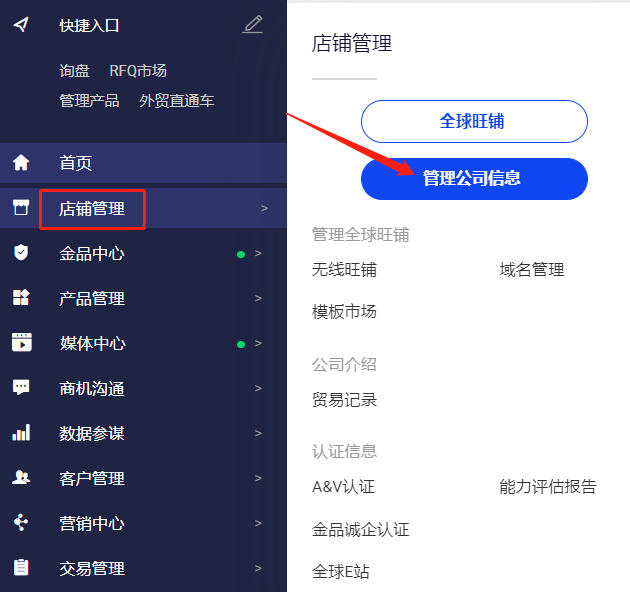Click the bar chart icon for 数据参谋
This screenshot has height=592, width=630.
tap(21, 433)
